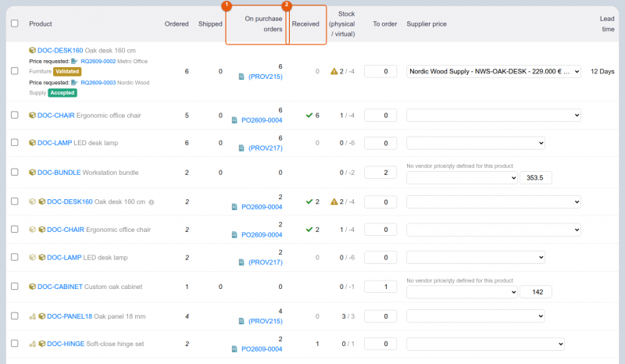
Task: Open DOC-PANEL18 product link
Action: tap(70, 316)
